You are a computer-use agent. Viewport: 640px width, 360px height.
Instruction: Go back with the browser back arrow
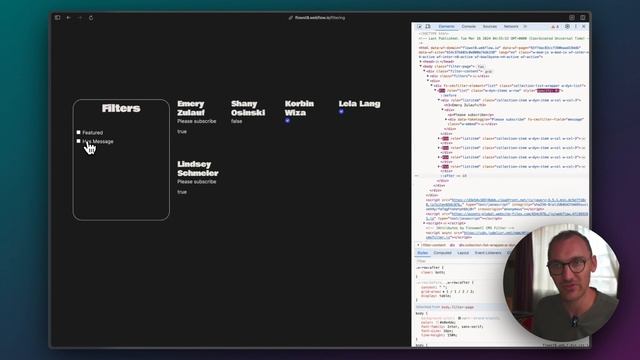69,18
